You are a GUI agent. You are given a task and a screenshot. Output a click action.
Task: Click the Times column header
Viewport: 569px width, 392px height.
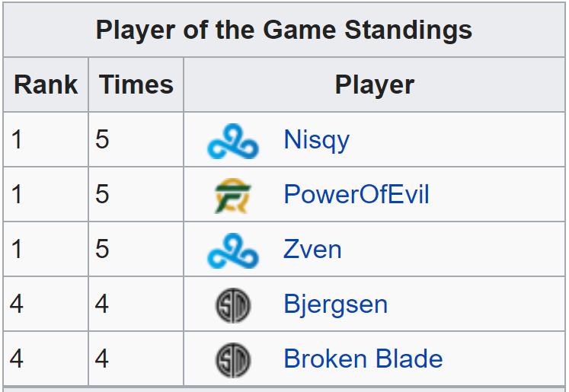pyautogui.click(x=136, y=84)
